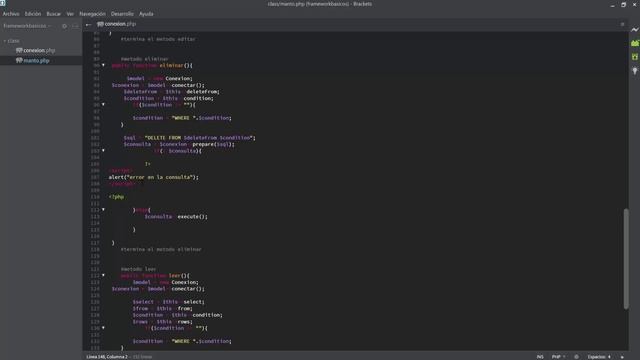The image size is (640, 360).
Task: Click the closing <?php tag line
Action: pos(116,197)
